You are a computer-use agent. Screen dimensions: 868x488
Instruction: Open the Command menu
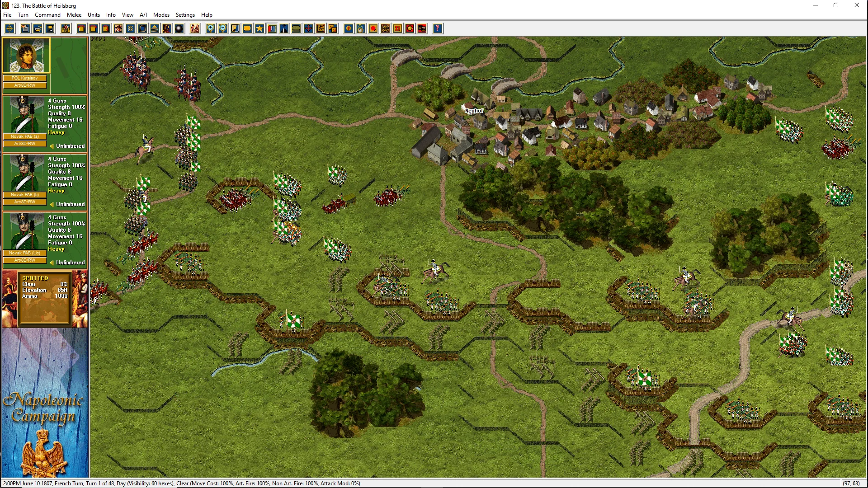click(x=47, y=15)
